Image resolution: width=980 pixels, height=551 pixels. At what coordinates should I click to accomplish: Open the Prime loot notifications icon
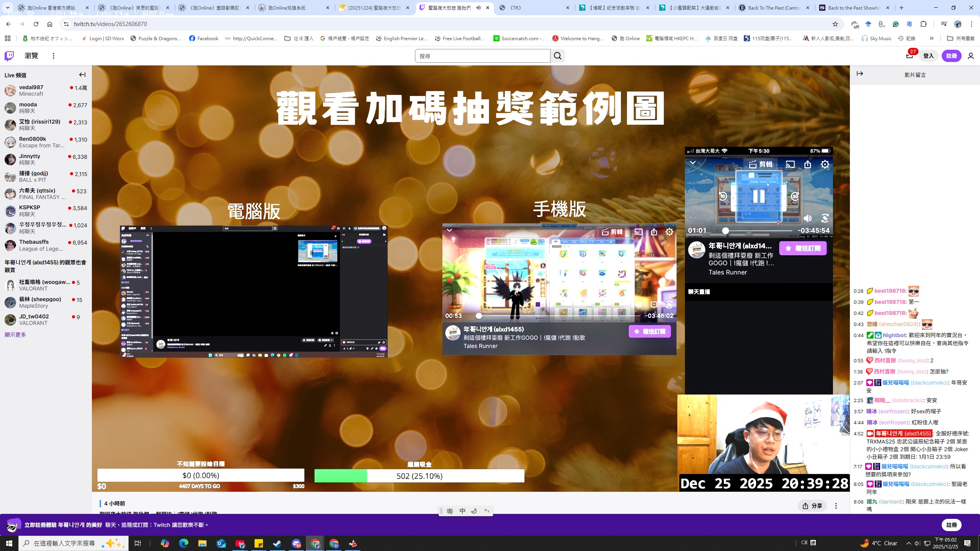coord(910,56)
